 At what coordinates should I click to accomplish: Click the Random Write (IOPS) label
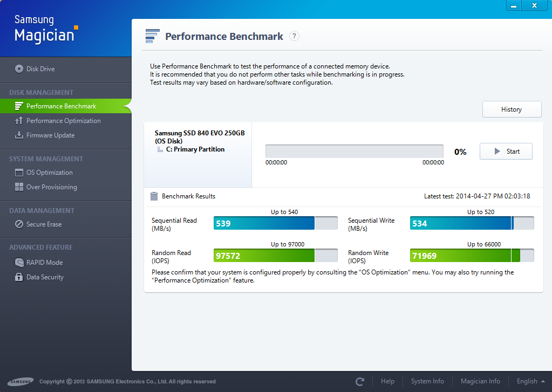tap(368, 257)
